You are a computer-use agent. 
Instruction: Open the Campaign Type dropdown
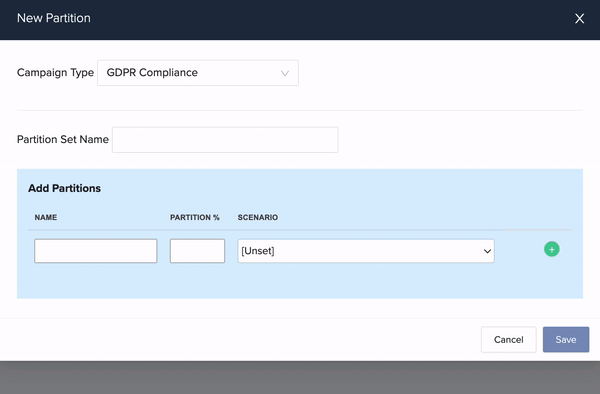point(198,73)
